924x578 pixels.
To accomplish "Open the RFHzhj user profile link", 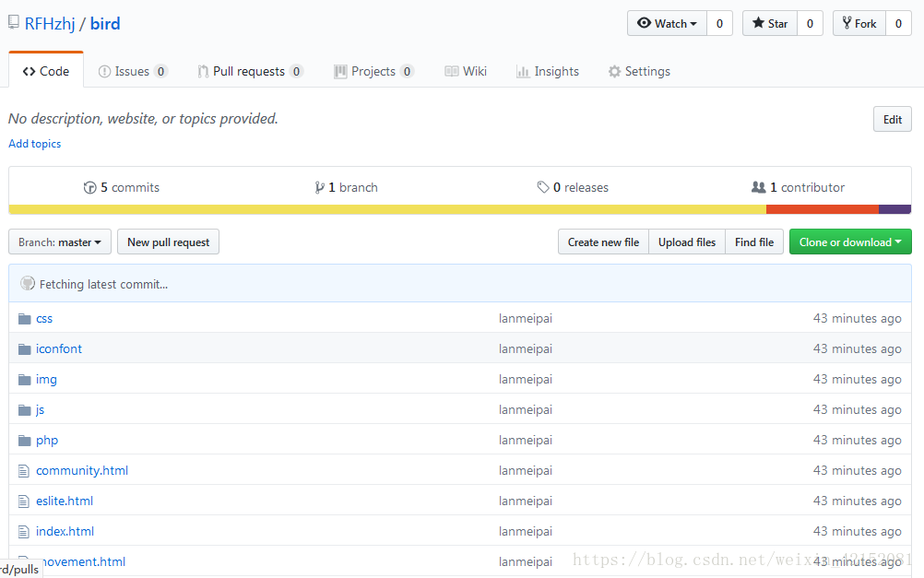I will (50, 24).
